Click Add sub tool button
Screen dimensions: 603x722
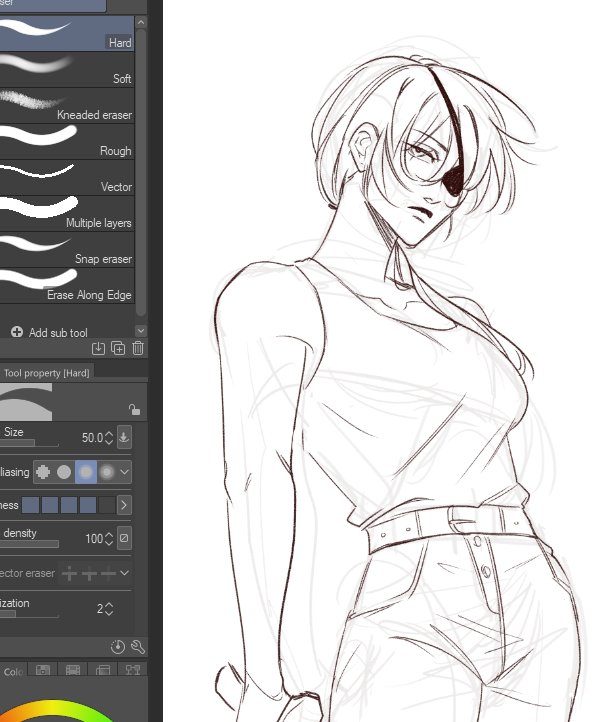pyautogui.click(x=49, y=332)
